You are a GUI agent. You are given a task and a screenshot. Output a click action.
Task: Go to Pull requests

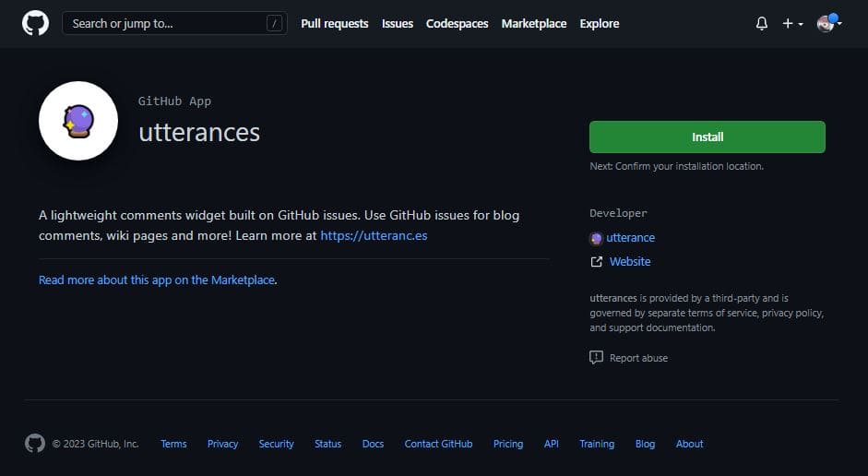[x=334, y=24]
